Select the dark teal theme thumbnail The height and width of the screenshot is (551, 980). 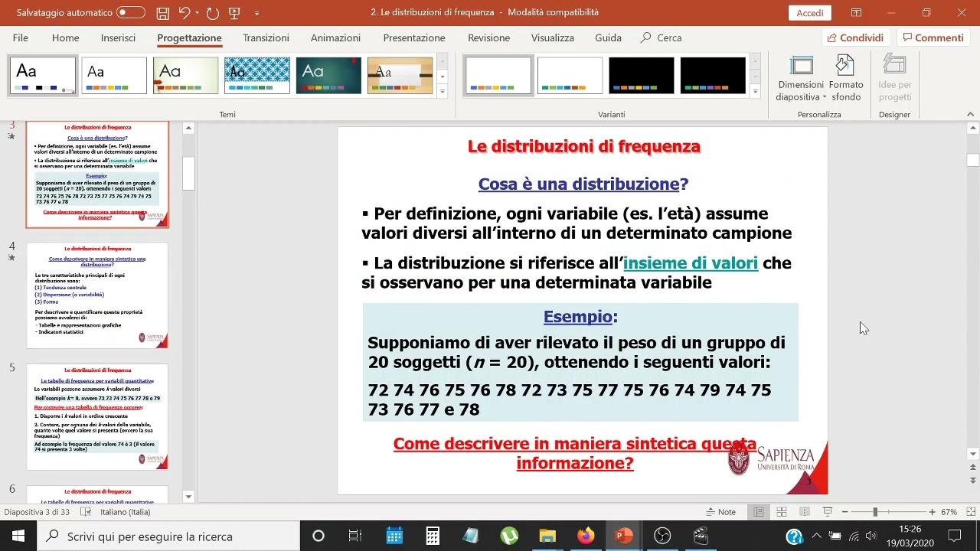328,75
